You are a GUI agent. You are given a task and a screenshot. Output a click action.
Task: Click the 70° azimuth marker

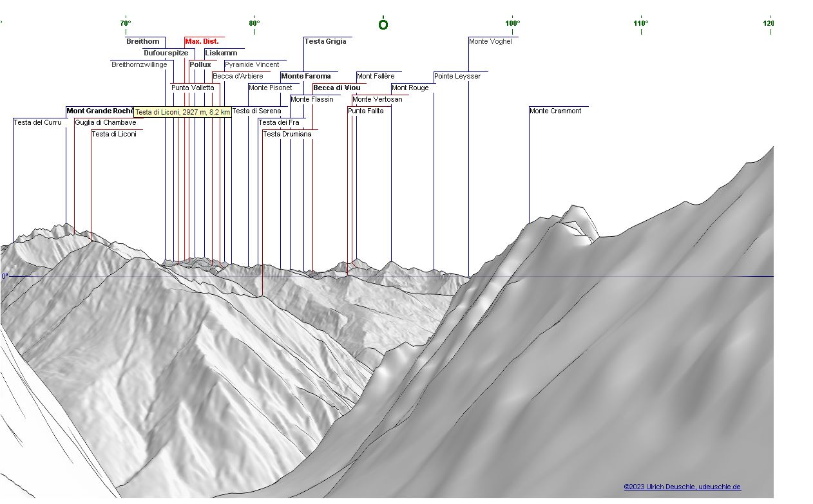[x=126, y=23]
